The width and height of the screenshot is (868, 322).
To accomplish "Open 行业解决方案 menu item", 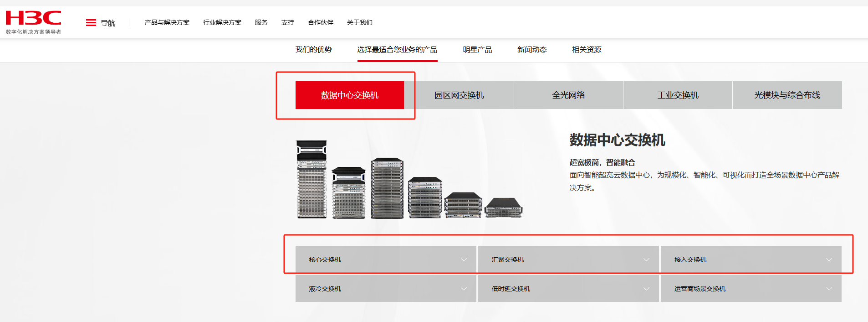I will coord(222,22).
